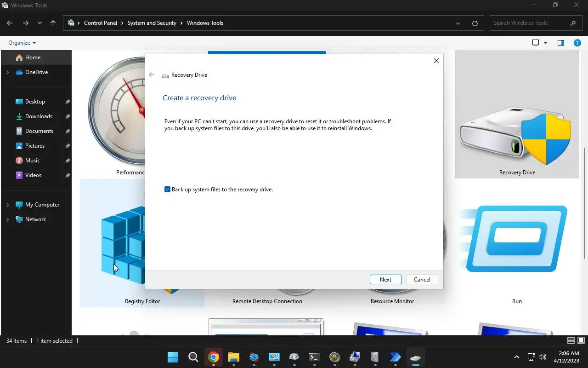Open Downloads quick access folder

[x=39, y=116]
